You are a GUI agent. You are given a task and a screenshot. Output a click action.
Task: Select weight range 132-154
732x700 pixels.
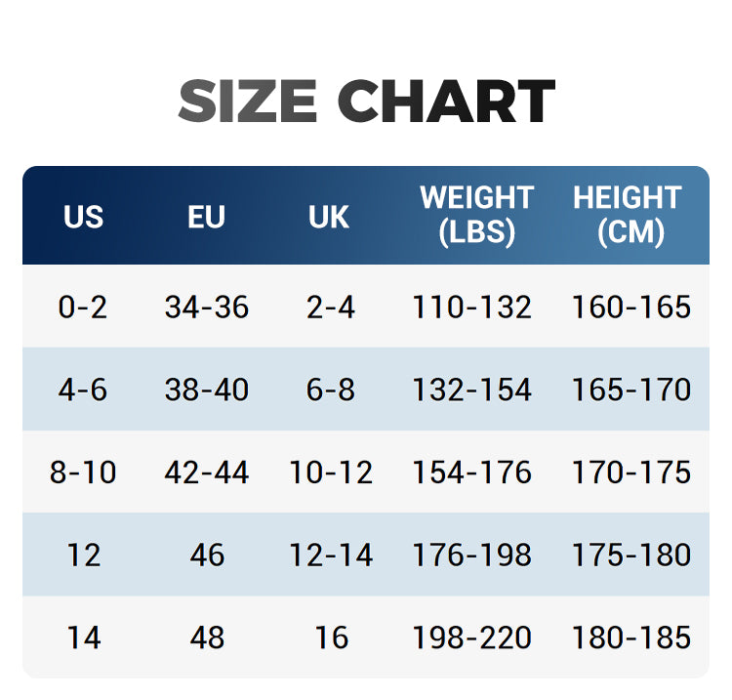472,390
